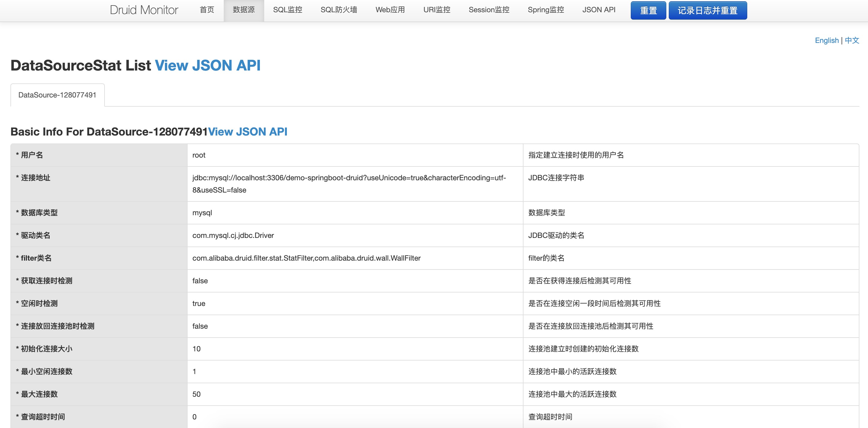This screenshot has height=428, width=868.
Task: Click description 是否在获得连接后检测其可用性
Action: point(580,281)
